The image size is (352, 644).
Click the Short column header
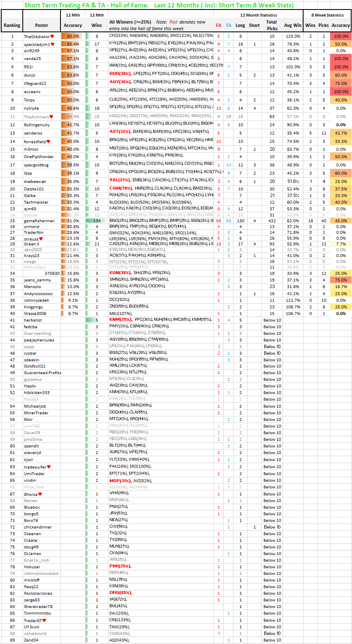(255, 25)
